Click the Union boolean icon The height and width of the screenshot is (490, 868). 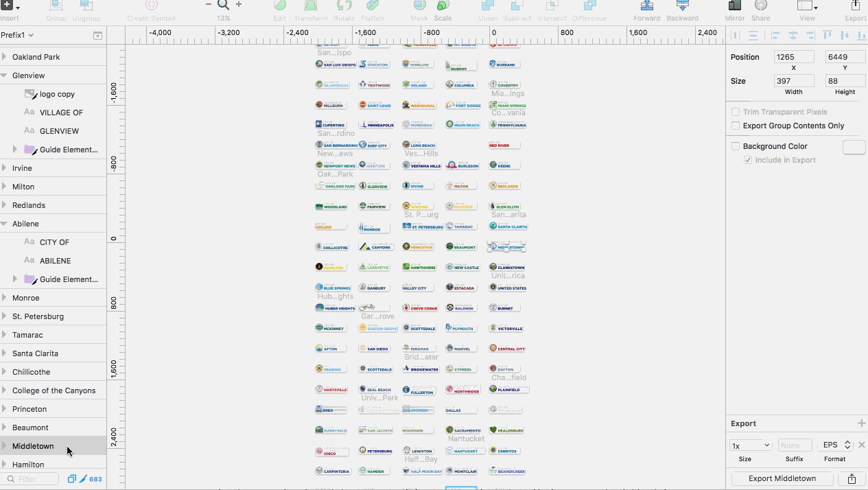coord(488,5)
